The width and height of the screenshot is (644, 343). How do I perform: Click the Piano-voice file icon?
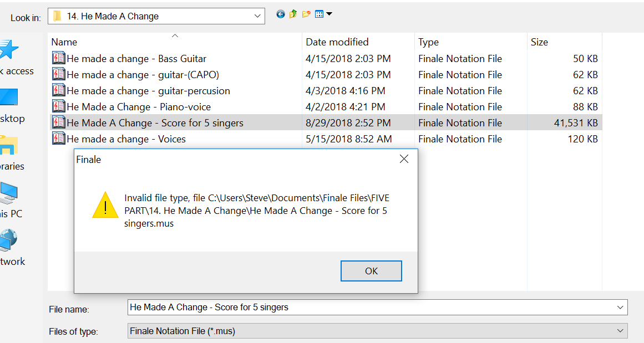pyautogui.click(x=58, y=107)
